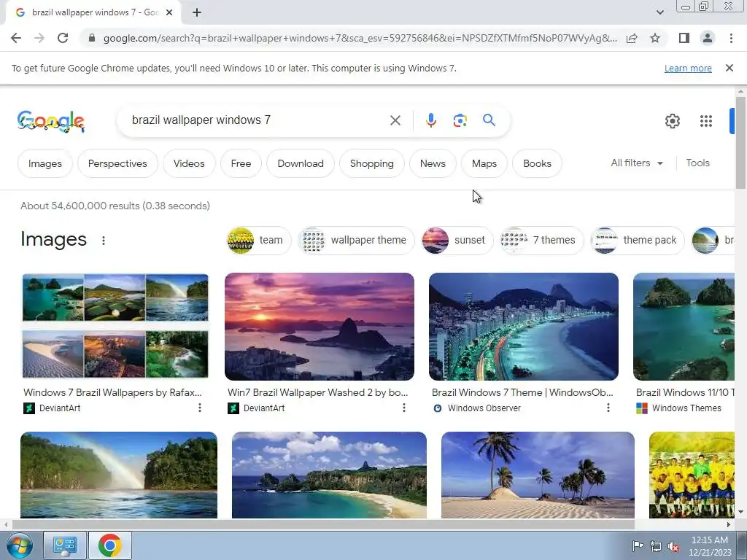Open options for Washed 2 result
The height and width of the screenshot is (560, 747).
(404, 408)
